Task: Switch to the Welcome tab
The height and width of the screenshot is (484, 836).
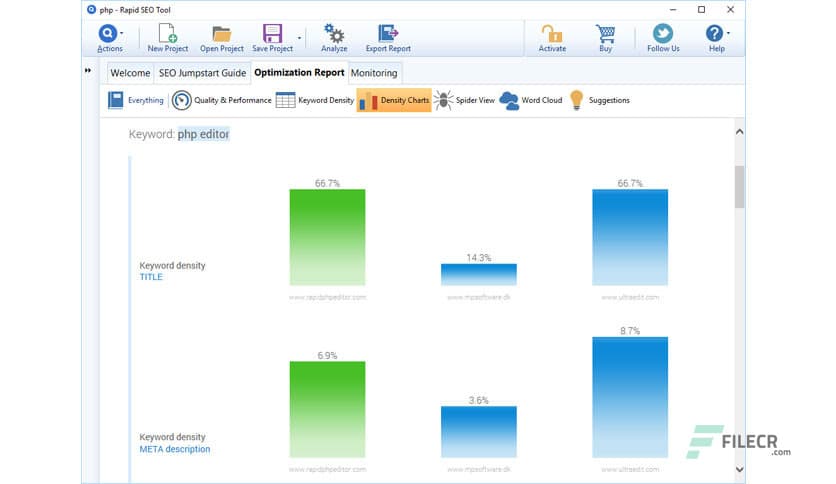Action: click(x=130, y=73)
